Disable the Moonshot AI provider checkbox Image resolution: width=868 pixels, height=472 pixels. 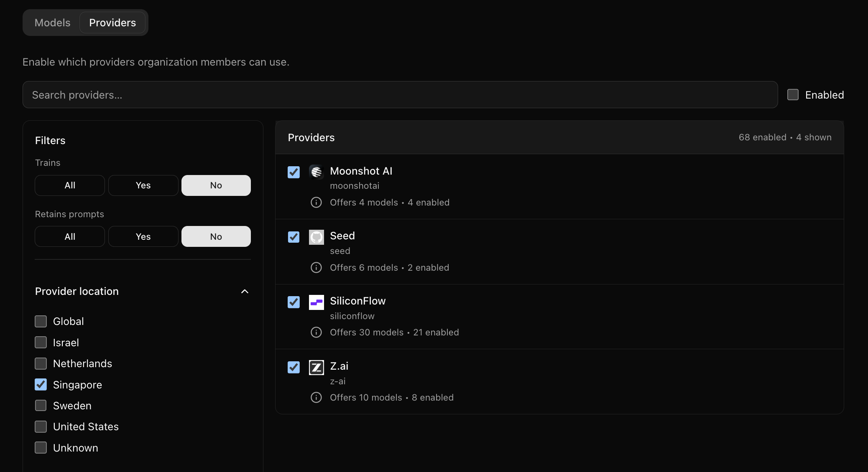(294, 172)
